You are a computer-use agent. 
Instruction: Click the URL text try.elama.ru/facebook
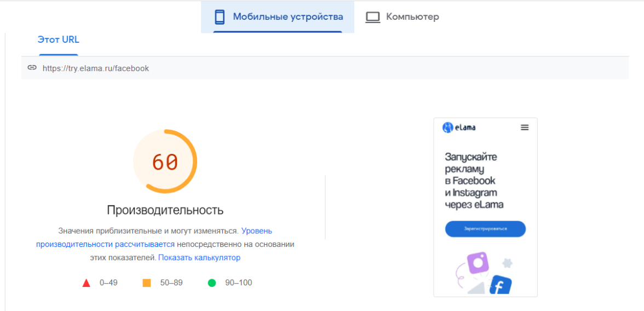click(x=96, y=68)
